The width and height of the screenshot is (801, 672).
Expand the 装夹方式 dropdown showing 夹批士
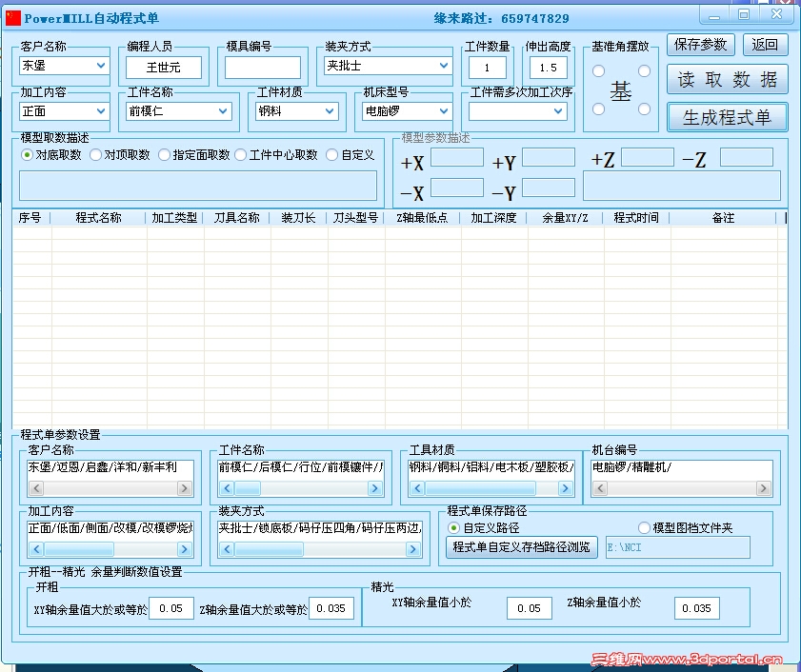point(388,66)
